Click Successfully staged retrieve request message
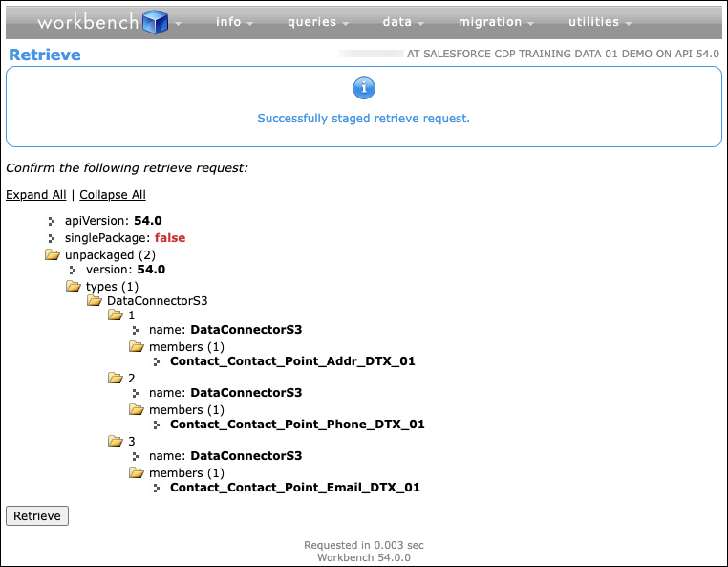This screenshot has height=567, width=728. pyautogui.click(x=364, y=118)
